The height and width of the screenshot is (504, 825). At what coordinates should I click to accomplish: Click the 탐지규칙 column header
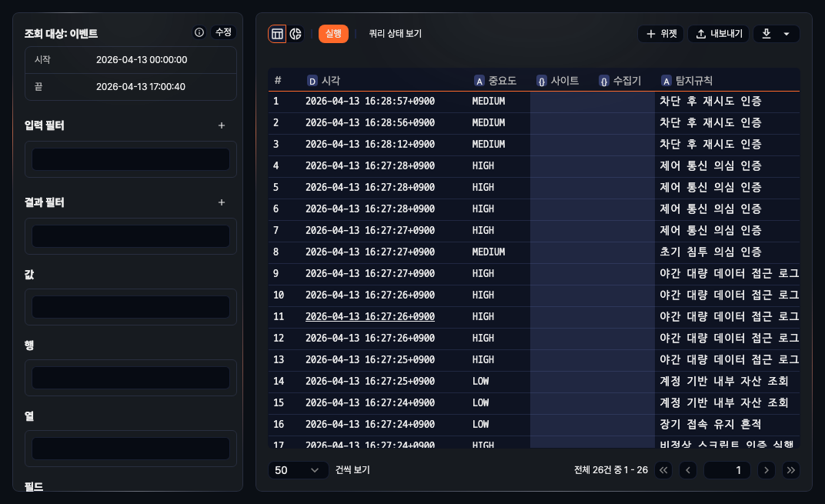tap(693, 80)
